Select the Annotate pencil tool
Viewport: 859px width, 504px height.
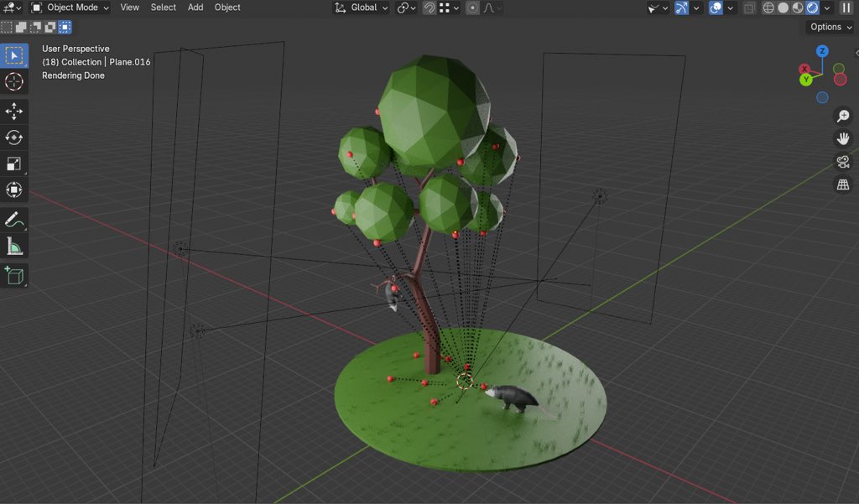[x=13, y=220]
